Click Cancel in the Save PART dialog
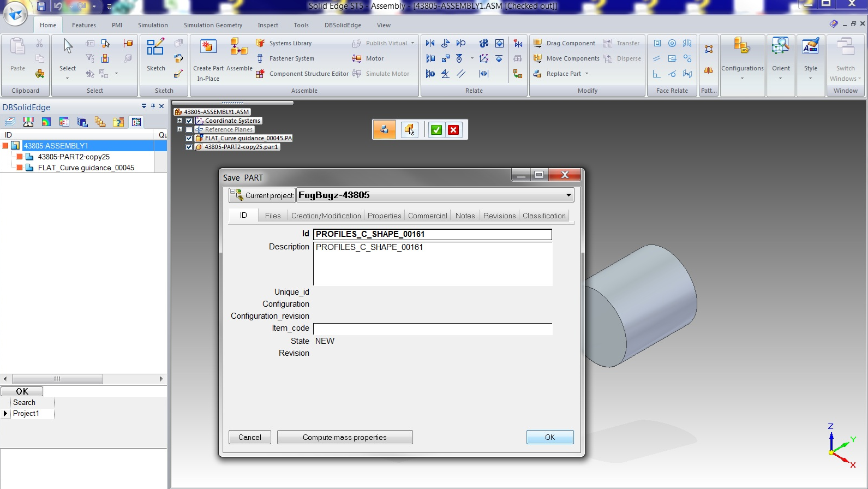This screenshot has width=868, height=489. click(250, 437)
